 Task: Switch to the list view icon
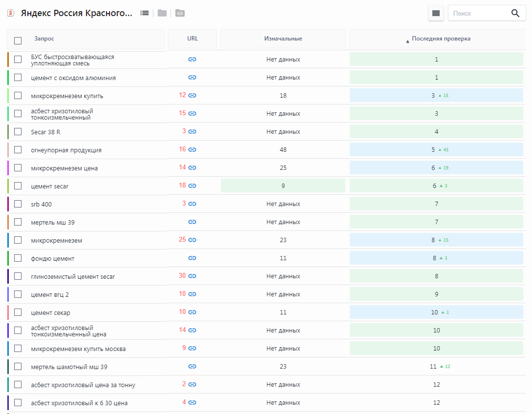tap(145, 13)
